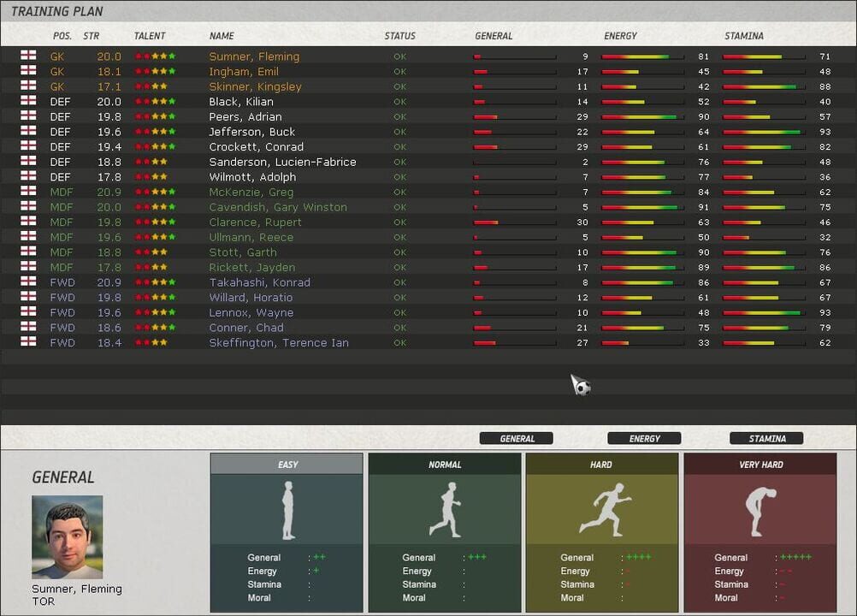Viewport: 857px width, 616px height.
Task: Switch to the ENERGY training view
Action: point(643,438)
